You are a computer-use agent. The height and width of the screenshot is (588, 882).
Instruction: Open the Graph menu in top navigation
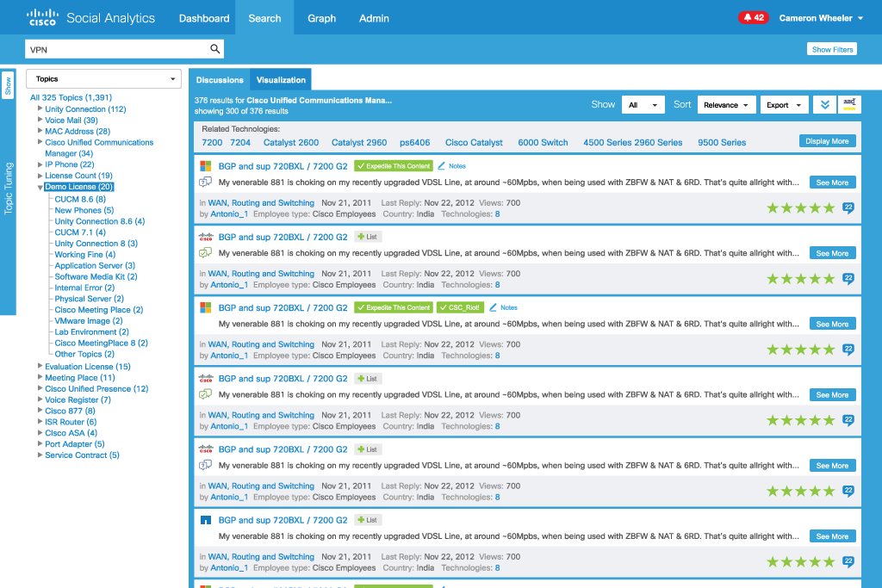pos(322,18)
